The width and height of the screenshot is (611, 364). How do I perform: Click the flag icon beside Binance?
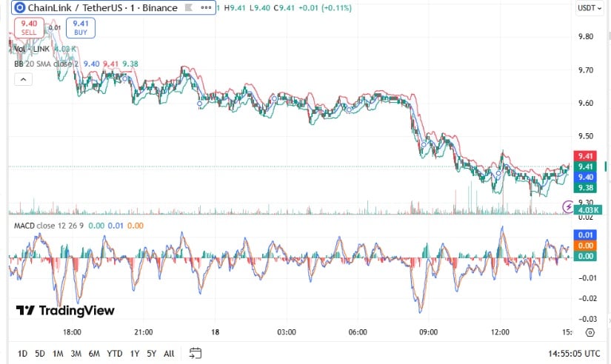pyautogui.click(x=189, y=8)
